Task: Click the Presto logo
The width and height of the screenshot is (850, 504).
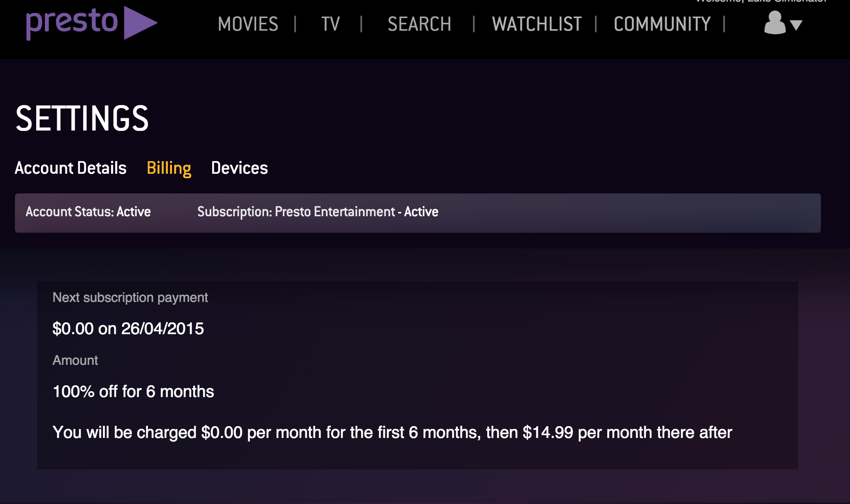Action: click(72, 22)
